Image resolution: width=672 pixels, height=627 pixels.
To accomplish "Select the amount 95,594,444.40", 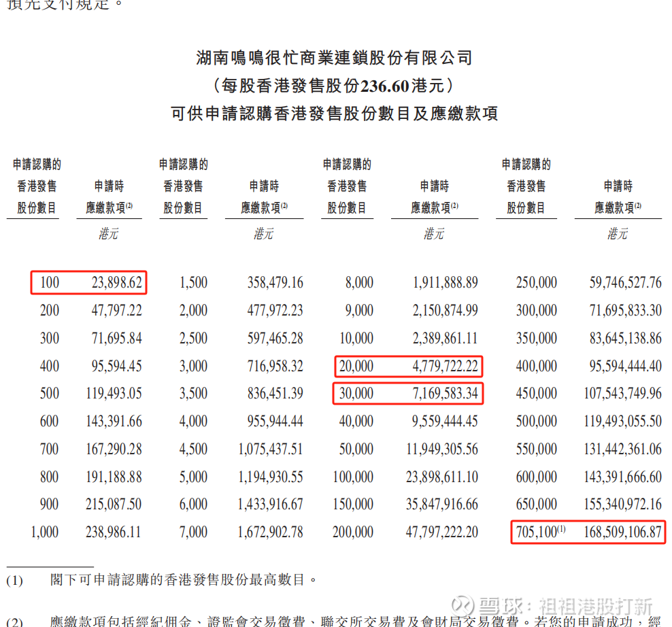I will tap(626, 366).
